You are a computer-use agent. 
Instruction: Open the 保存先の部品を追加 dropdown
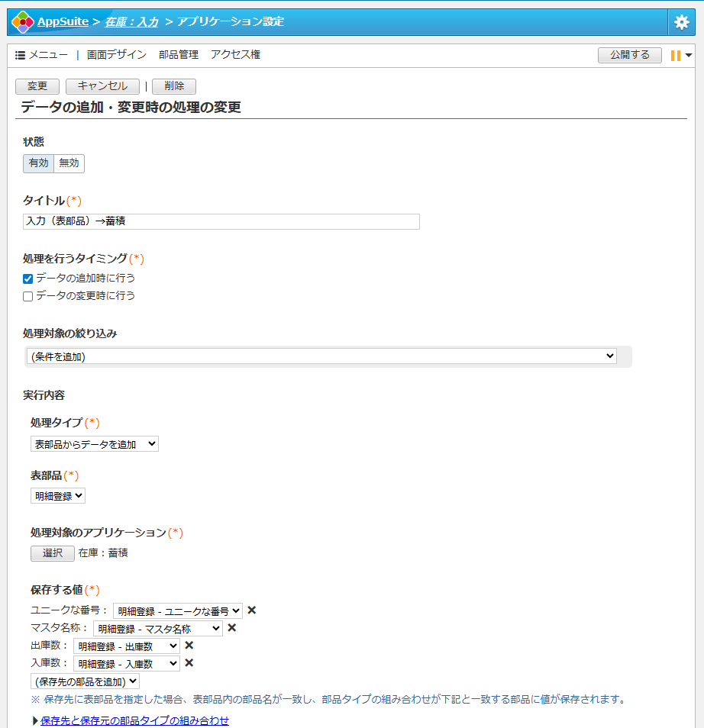click(85, 681)
